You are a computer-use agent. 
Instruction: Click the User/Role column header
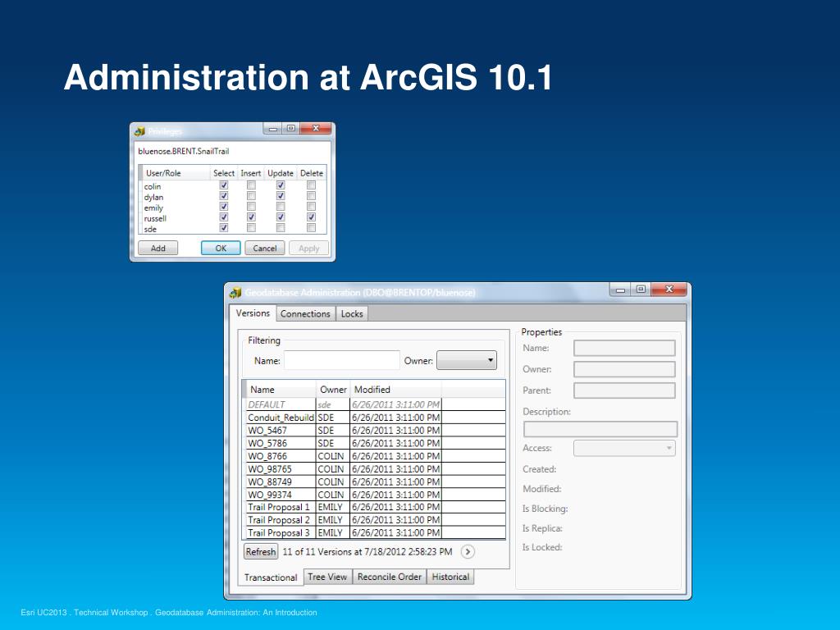pos(176,174)
